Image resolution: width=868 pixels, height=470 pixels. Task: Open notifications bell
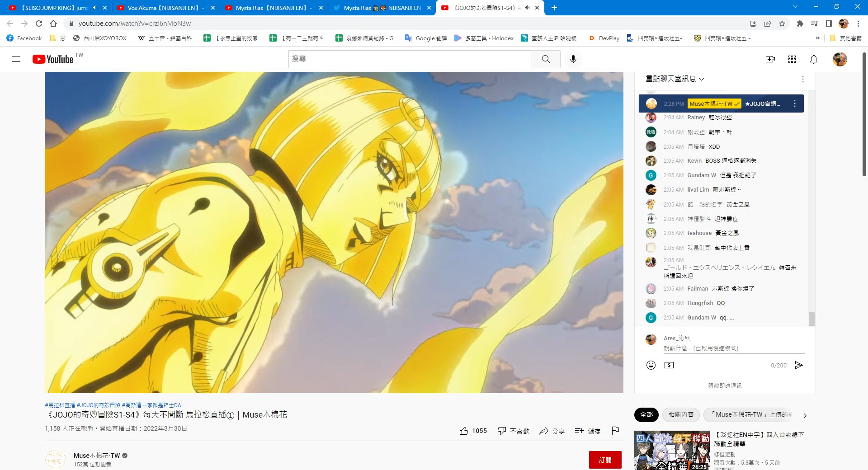click(814, 59)
